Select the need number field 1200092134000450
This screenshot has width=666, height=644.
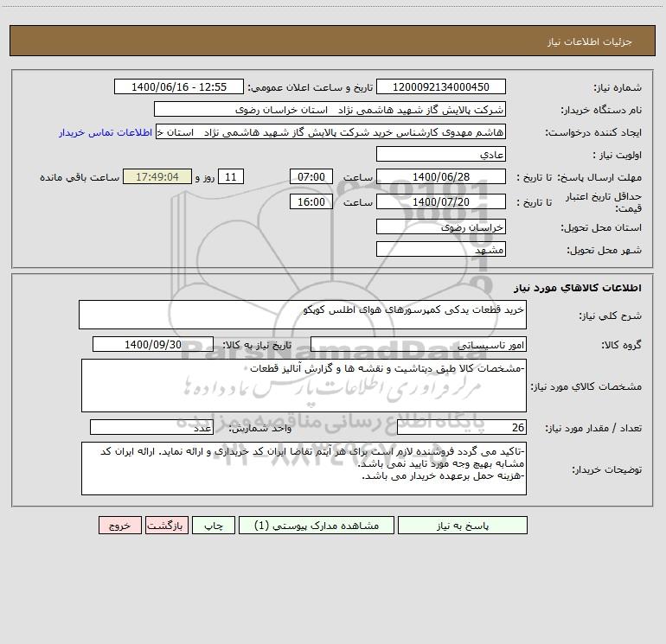coord(441,87)
